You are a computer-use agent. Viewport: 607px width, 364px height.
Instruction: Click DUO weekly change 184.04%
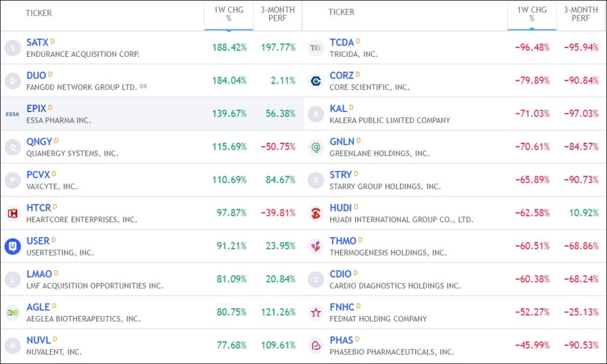pyautogui.click(x=229, y=81)
